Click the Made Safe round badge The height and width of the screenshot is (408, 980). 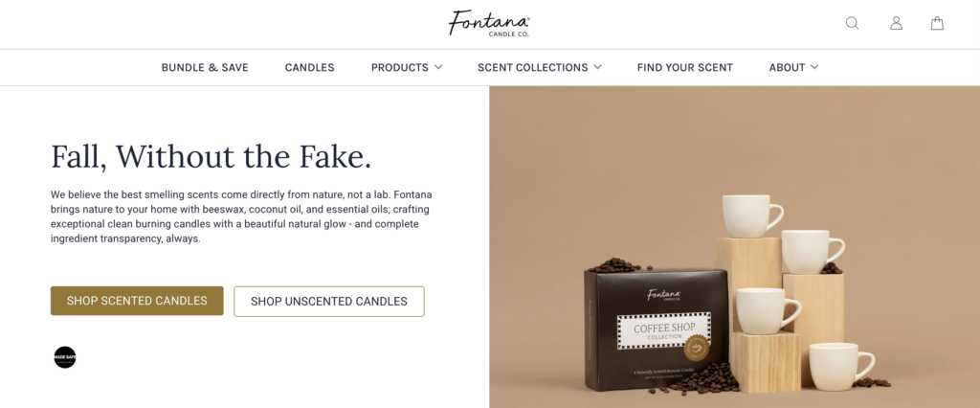65,357
